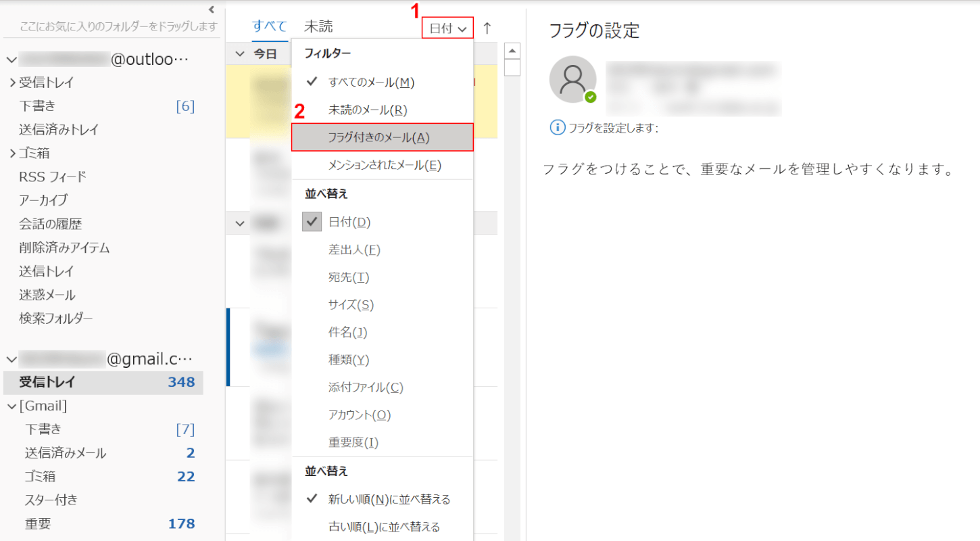Image resolution: width=980 pixels, height=541 pixels.
Task: Choose すべてのメール filter
Action: click(383, 83)
